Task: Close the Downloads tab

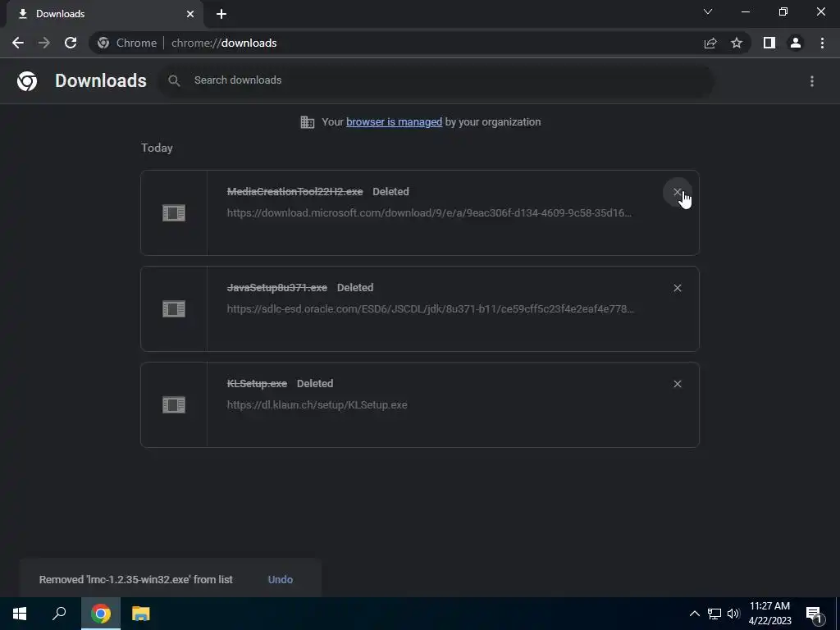Action: pyautogui.click(x=190, y=14)
